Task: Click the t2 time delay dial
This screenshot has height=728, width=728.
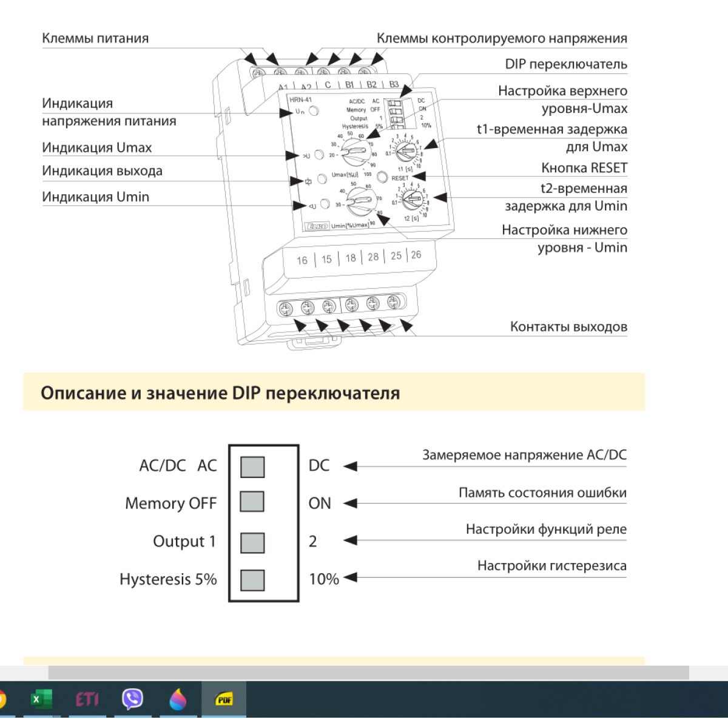Action: 413,200
